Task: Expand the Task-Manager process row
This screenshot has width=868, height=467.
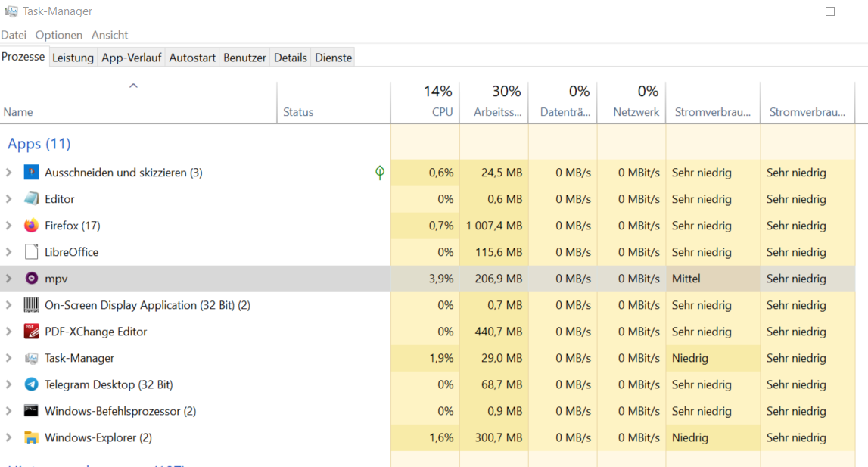Action: (x=9, y=358)
